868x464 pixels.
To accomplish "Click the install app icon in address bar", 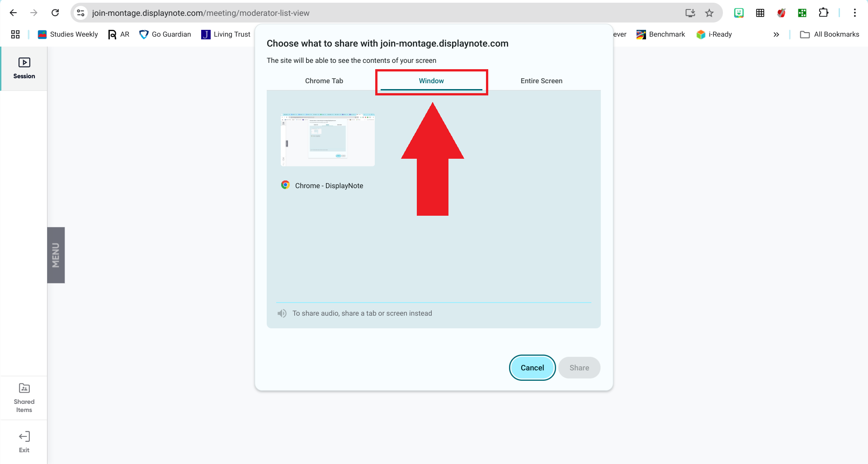I will coord(690,13).
